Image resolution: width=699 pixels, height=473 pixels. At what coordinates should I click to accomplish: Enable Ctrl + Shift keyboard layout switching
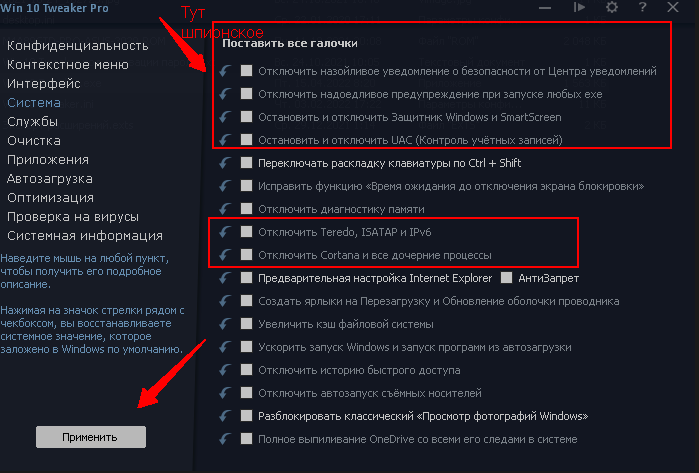coord(247,162)
